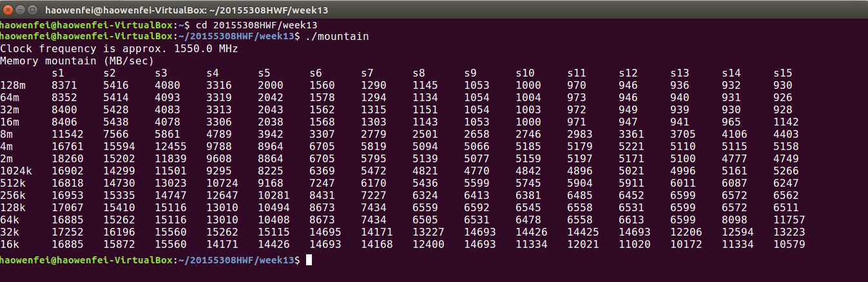Click row label 64k
Screen dimensions: 868x282
(10, 220)
